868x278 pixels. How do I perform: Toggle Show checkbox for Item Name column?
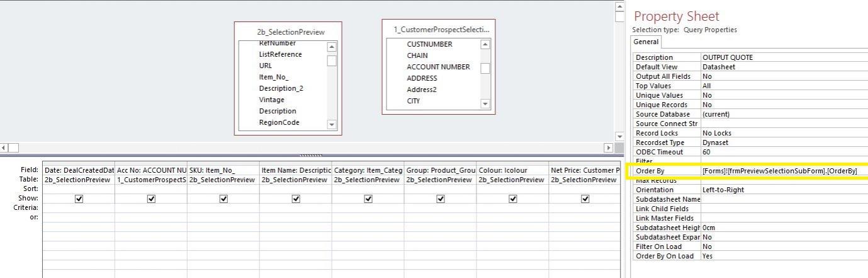pyautogui.click(x=296, y=199)
